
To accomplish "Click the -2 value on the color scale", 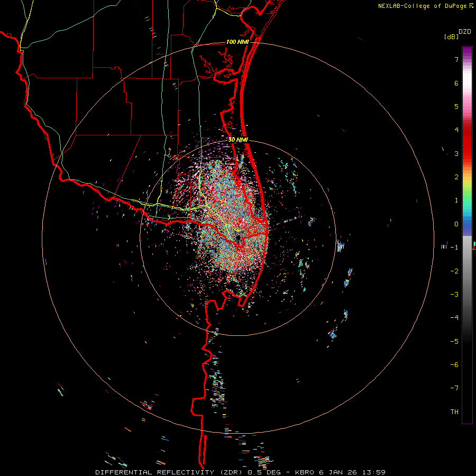I will pos(454,271).
